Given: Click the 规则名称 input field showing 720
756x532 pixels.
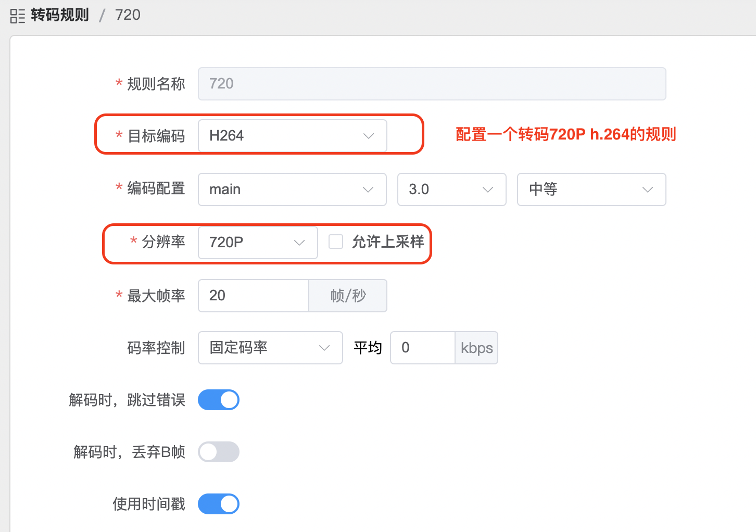Looking at the screenshot, I should tap(432, 84).
